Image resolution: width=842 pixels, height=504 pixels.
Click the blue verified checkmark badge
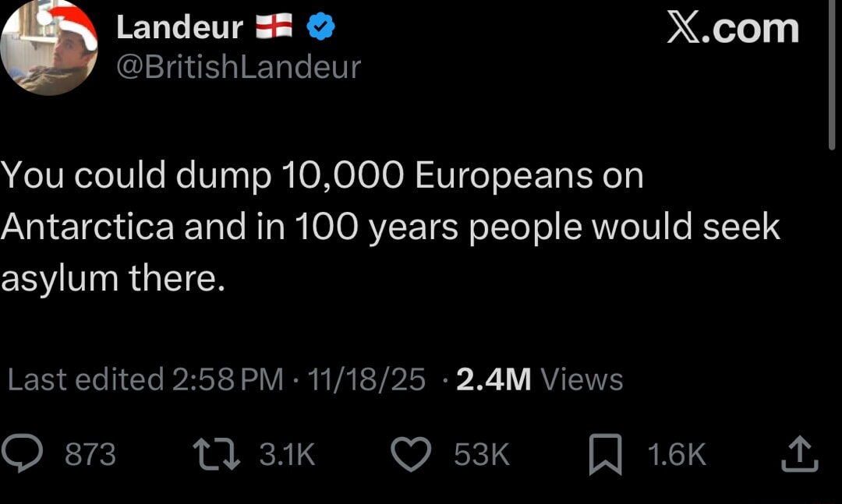(x=320, y=28)
